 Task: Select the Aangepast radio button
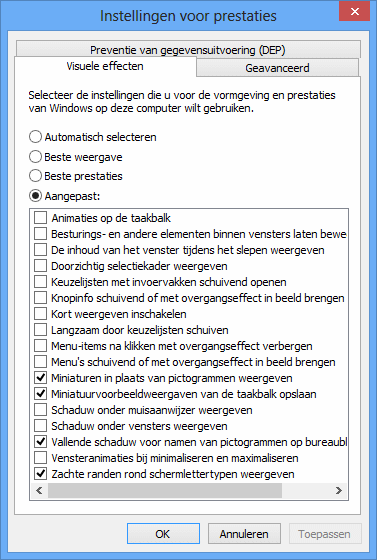[x=35, y=196]
